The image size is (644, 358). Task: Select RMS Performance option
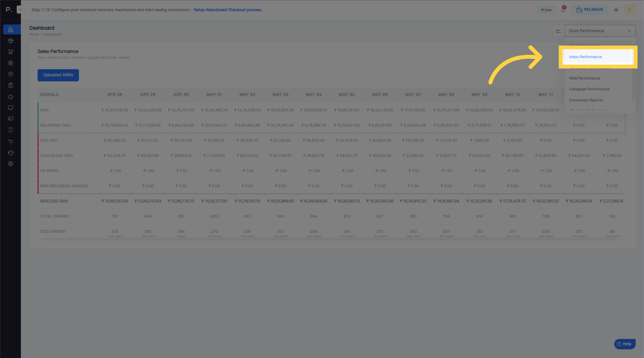pos(584,78)
